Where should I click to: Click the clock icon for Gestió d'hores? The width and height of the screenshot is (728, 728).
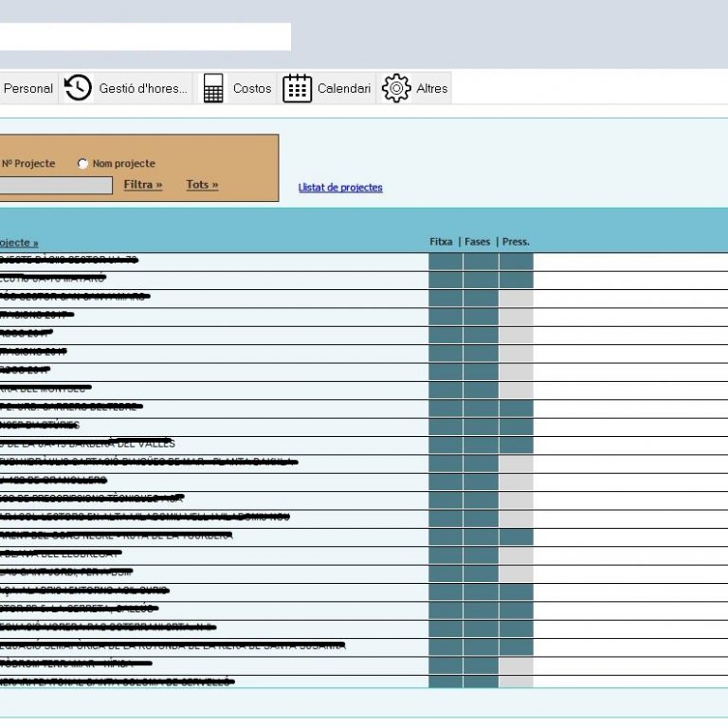pos(78,88)
